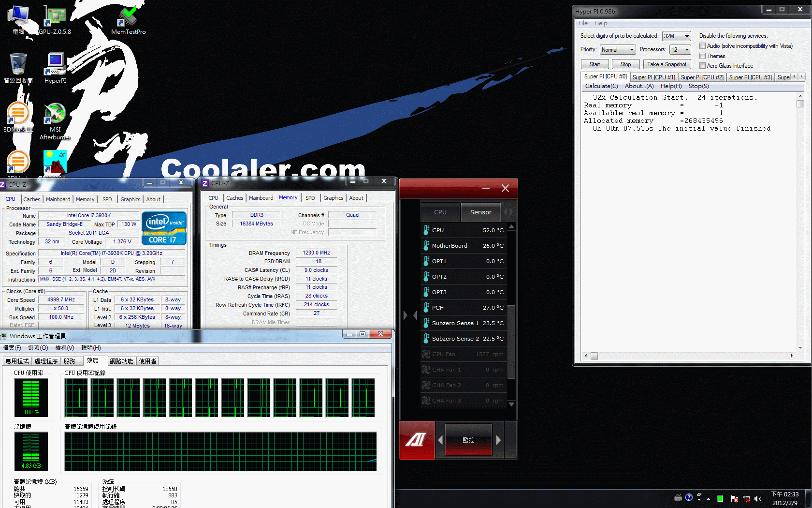This screenshot has width=812, height=508.
Task: Click the green square tray icon
Action: [x=720, y=498]
